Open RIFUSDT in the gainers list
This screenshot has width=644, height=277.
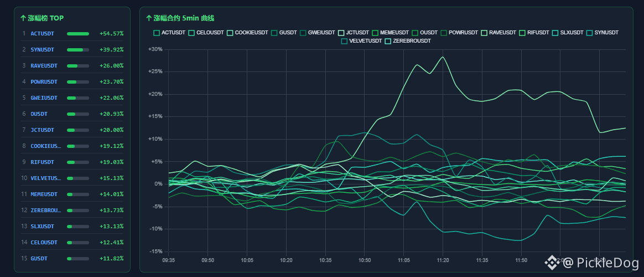(x=42, y=162)
